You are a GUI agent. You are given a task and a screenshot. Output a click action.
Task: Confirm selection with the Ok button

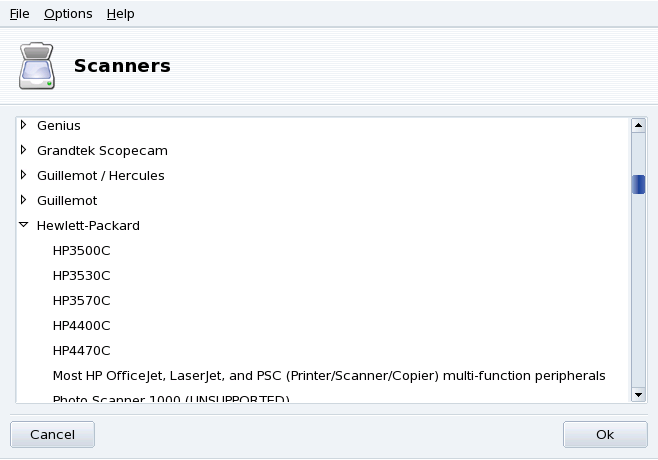605,435
